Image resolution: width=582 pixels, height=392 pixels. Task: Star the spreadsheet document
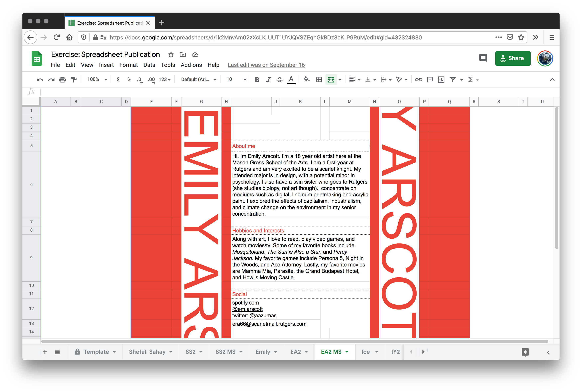point(171,54)
